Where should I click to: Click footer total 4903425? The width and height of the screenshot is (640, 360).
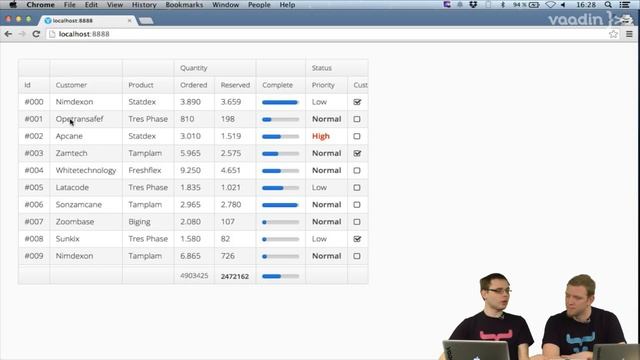coord(194,276)
